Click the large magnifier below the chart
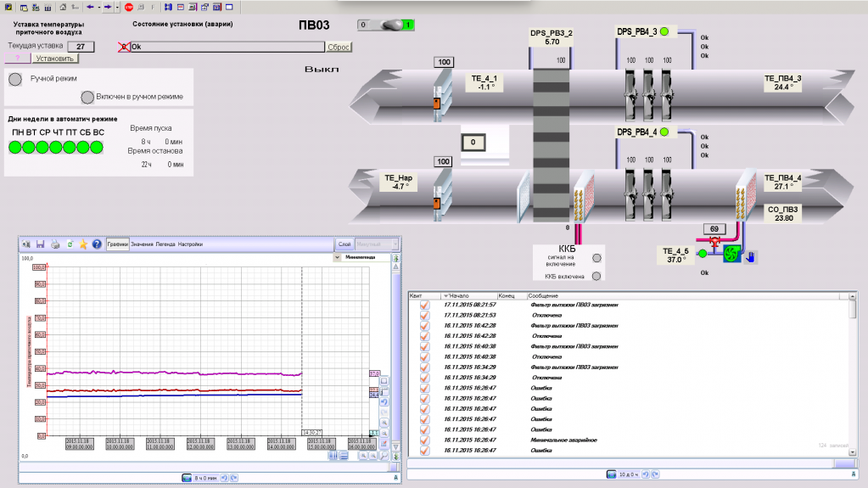The width and height of the screenshot is (868, 488). pos(384,456)
